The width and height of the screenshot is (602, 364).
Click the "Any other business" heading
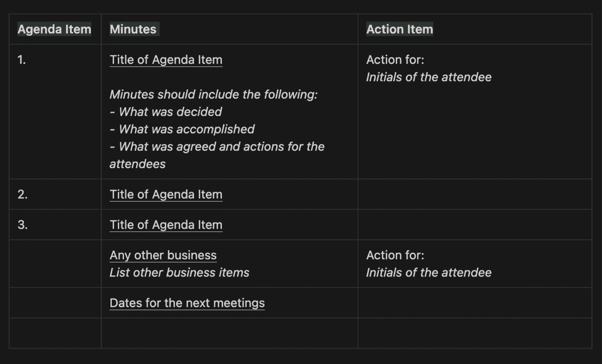coord(163,256)
